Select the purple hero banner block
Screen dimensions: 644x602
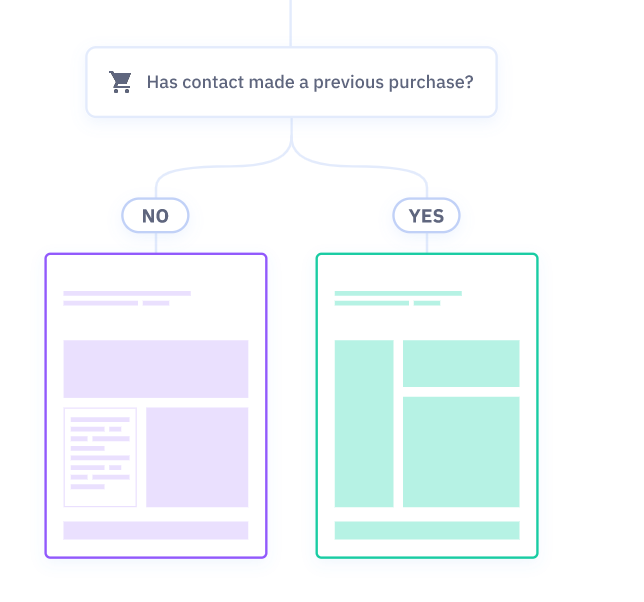click(x=156, y=369)
